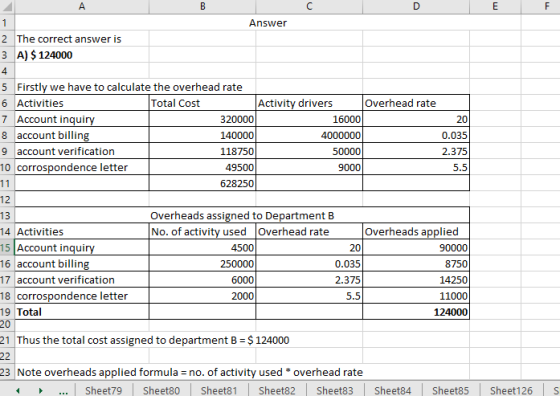Click 'account verification' in row 9
Screen dimensions: 560x396
[82, 151]
